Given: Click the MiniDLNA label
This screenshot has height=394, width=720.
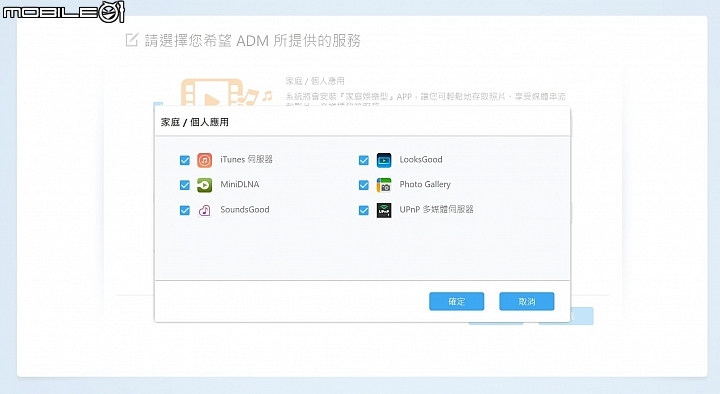Looking at the screenshot, I should (x=240, y=184).
